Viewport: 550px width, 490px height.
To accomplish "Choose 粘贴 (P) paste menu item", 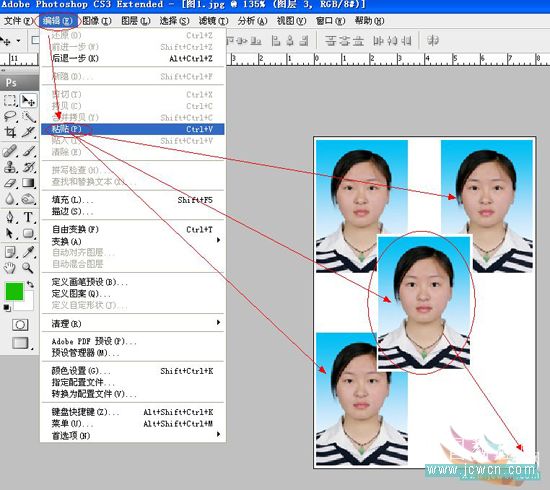I will pos(133,129).
